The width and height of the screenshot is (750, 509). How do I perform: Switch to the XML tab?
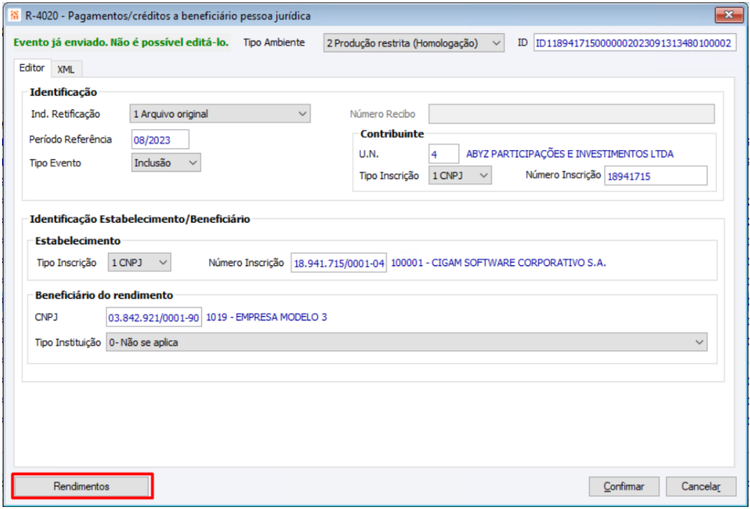point(66,69)
